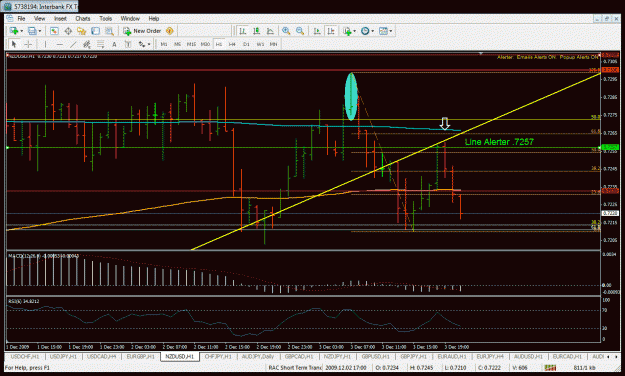Click the Periods clock icon
The height and width of the screenshot is (376, 625).
click(x=365, y=31)
